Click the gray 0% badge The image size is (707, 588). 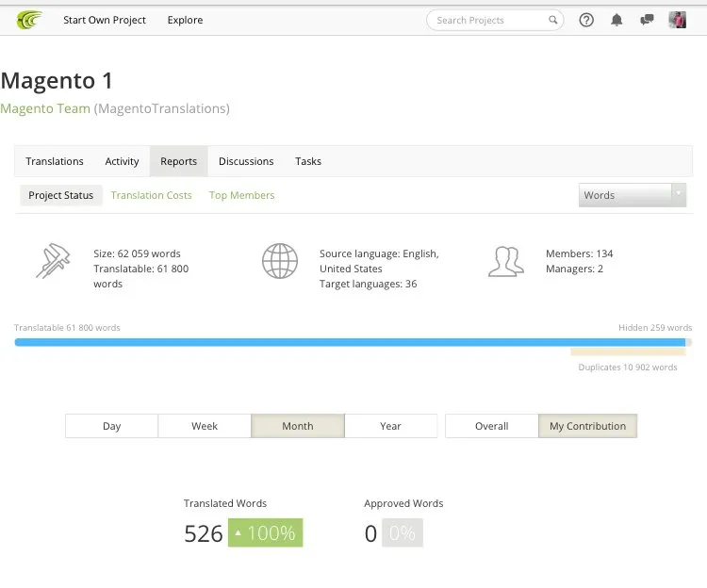coord(403,533)
